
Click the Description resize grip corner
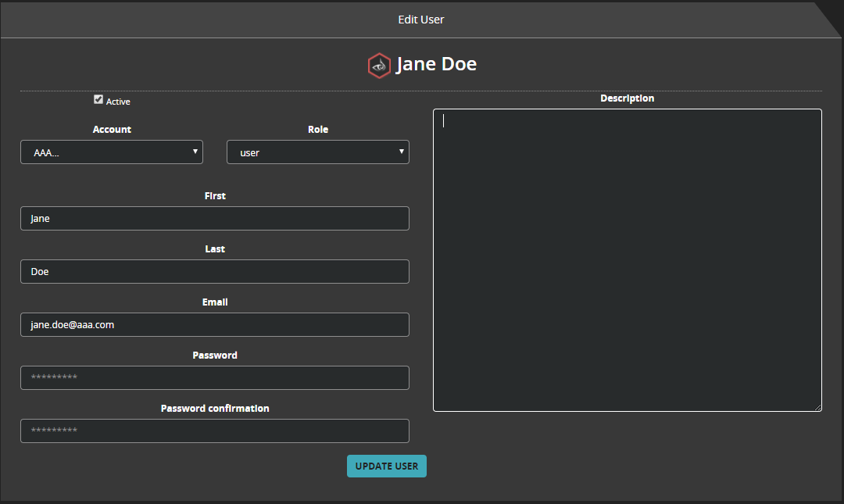point(817,408)
